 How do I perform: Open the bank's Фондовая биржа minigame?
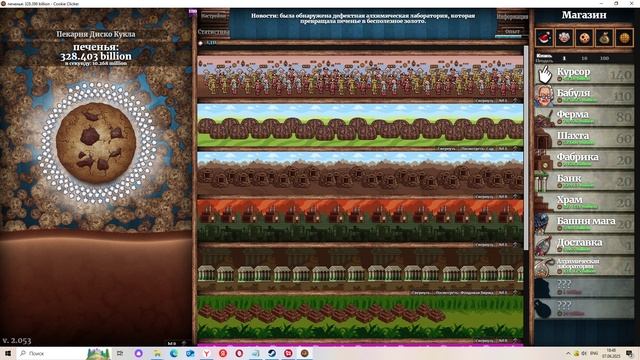pyautogui.click(x=464, y=293)
